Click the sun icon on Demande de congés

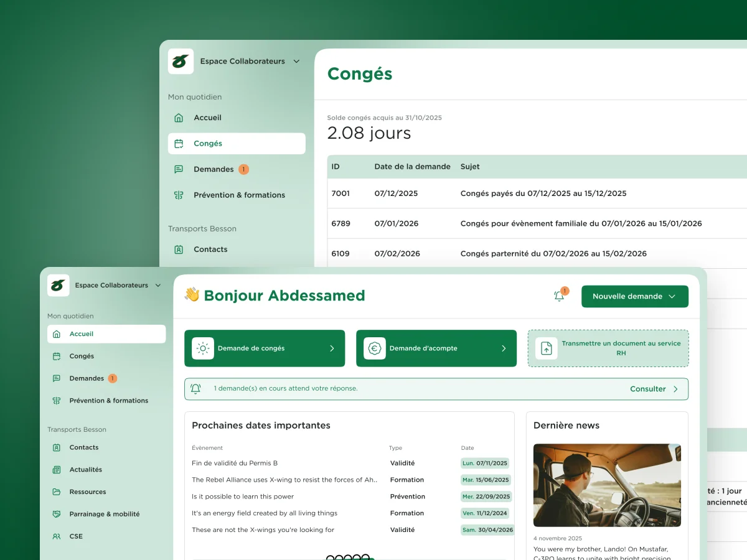tap(203, 348)
